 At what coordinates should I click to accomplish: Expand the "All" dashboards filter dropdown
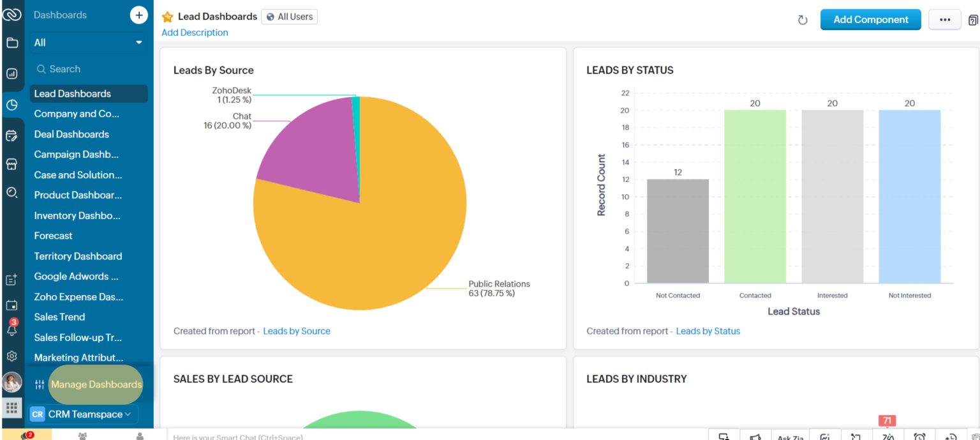click(x=89, y=42)
